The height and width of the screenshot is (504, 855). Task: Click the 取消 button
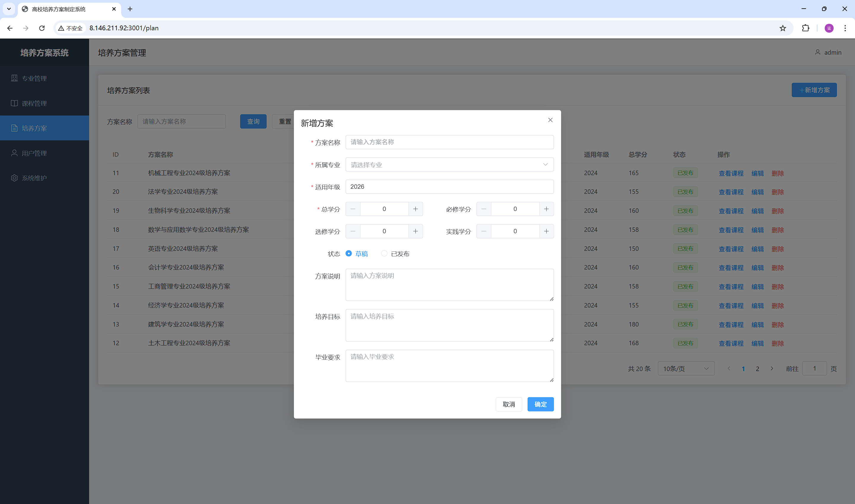coord(508,404)
